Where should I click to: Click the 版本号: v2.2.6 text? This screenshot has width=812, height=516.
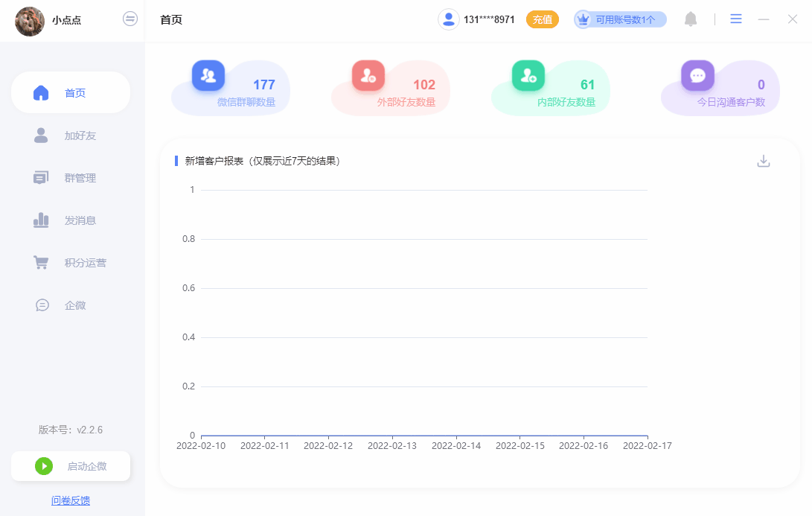(x=71, y=430)
